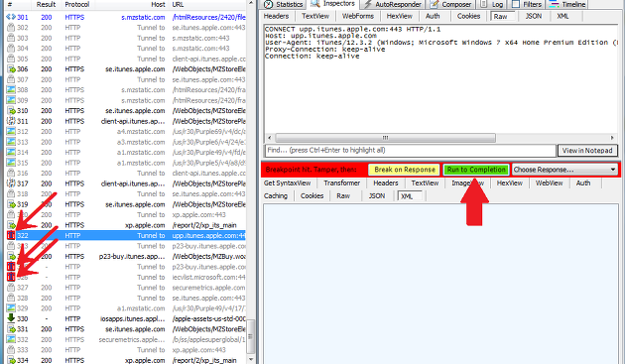
Task: Click the image icon of session 314
Action: (11, 153)
